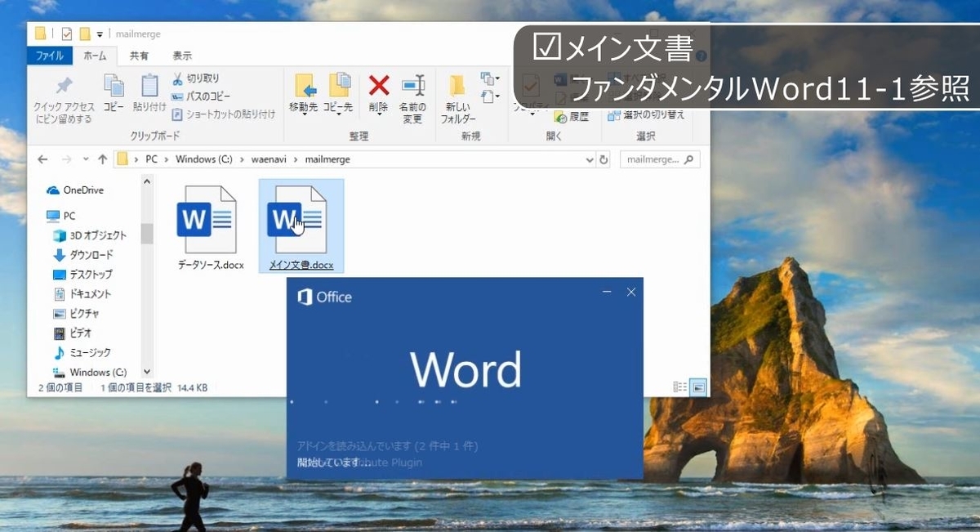Select PC in navigation pane
Image resolution: width=980 pixels, height=532 pixels.
click(x=60, y=216)
